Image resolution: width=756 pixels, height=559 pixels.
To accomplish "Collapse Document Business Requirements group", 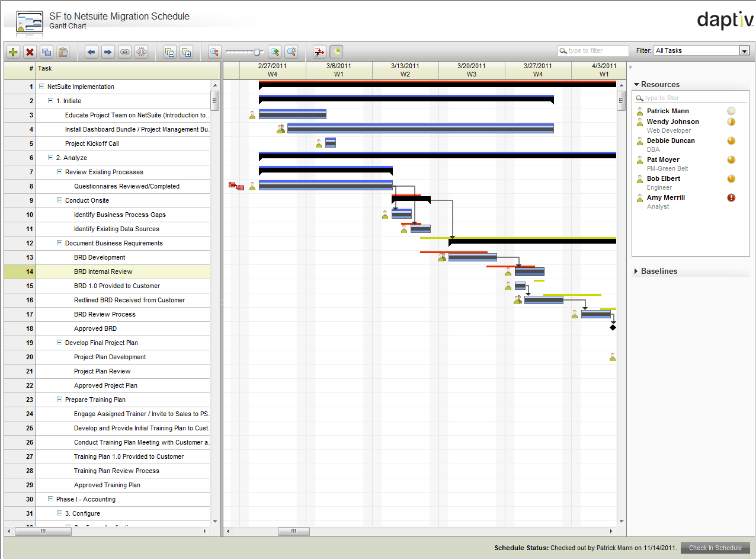I will pos(59,243).
